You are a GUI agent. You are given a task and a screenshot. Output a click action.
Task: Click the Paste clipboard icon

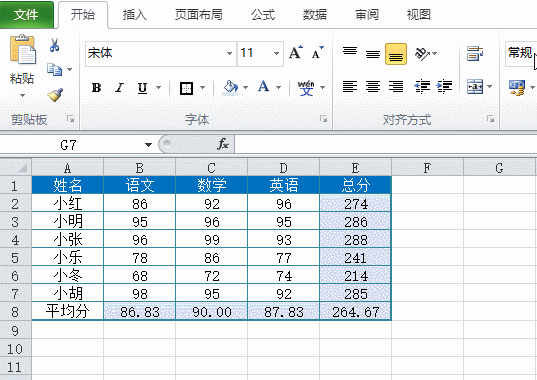[x=23, y=50]
